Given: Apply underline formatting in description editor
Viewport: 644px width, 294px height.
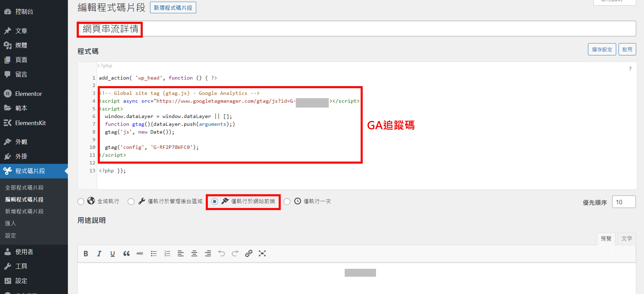Looking at the screenshot, I should click(113, 253).
